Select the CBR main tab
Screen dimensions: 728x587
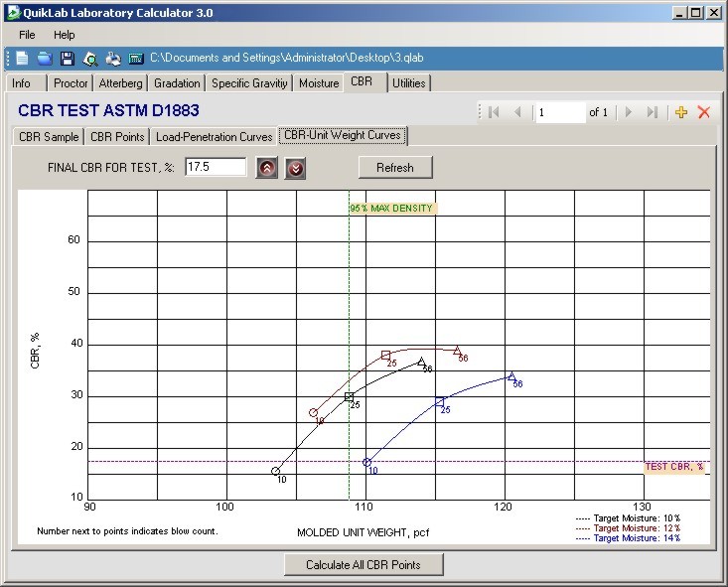(364, 81)
